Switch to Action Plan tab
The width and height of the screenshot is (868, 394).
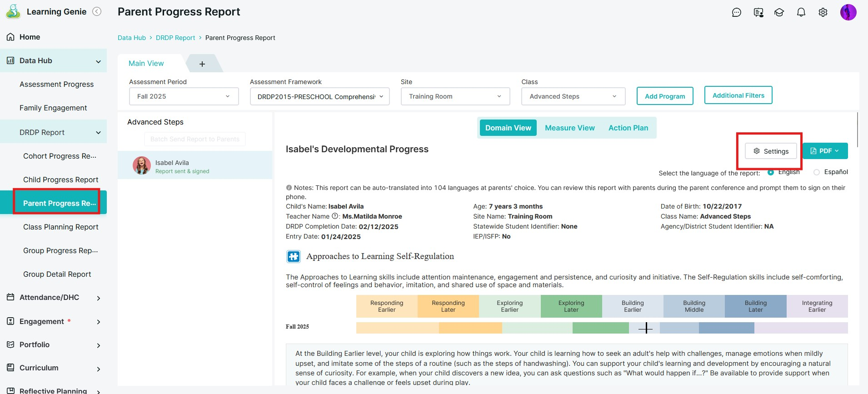tap(628, 128)
